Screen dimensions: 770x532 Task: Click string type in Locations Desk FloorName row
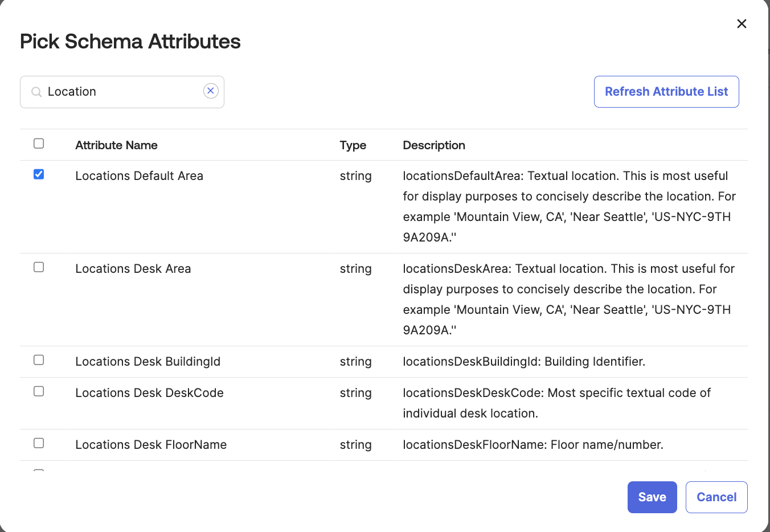point(355,445)
